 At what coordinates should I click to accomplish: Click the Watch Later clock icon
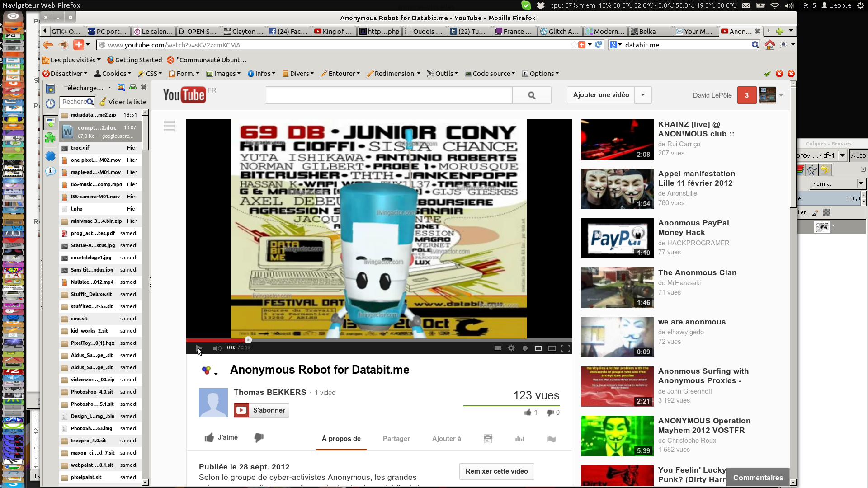[x=525, y=348]
